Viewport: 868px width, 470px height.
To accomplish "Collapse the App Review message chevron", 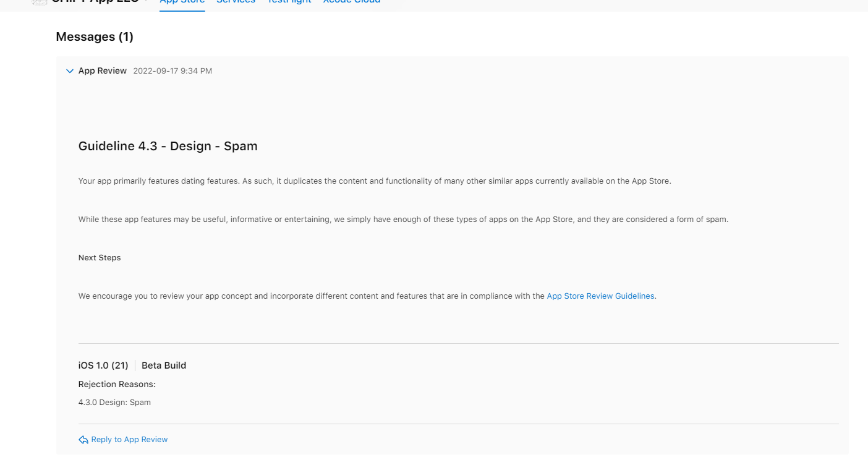I will (70, 71).
